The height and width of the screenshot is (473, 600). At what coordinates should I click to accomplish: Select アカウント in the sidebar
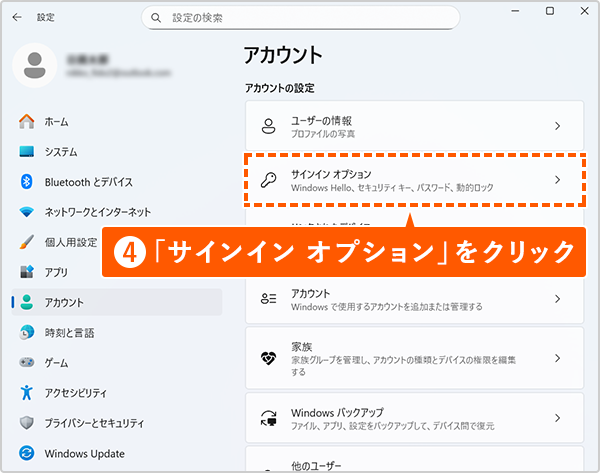64,302
